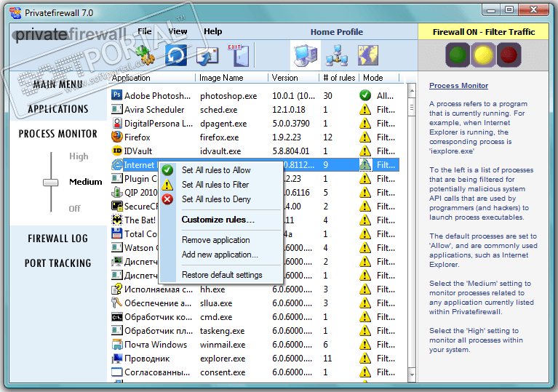Click the red Deny traffic light
Viewport: 558px width, 392px height.
pyautogui.click(x=509, y=55)
